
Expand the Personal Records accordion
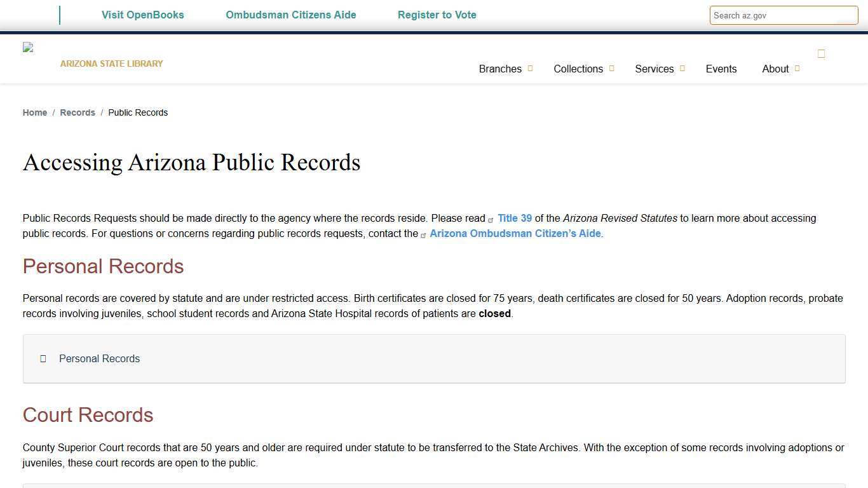click(x=99, y=358)
